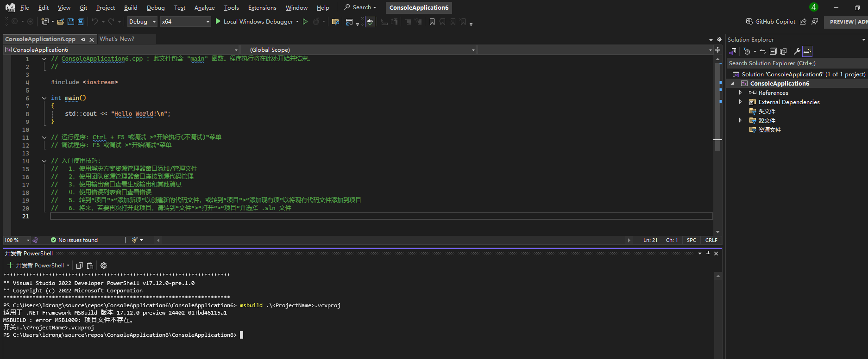Click the Send Feedback icon
Screen dimensions: 868x359
[x=815, y=21]
